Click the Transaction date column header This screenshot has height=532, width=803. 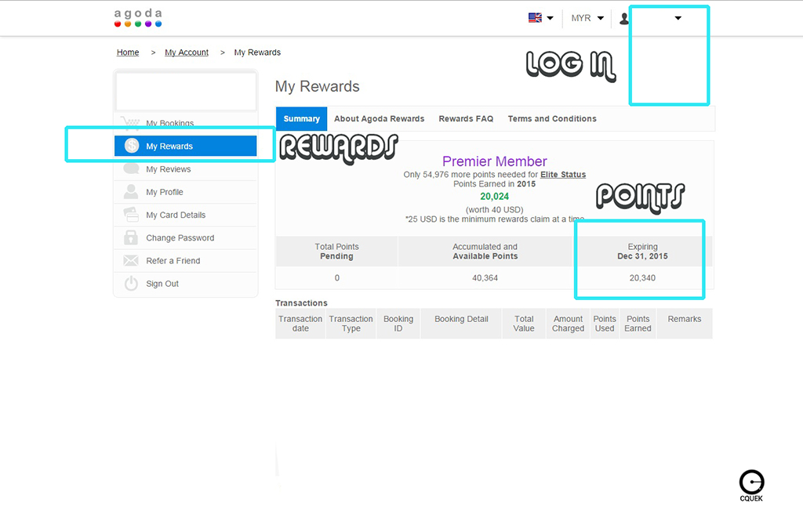(x=300, y=324)
